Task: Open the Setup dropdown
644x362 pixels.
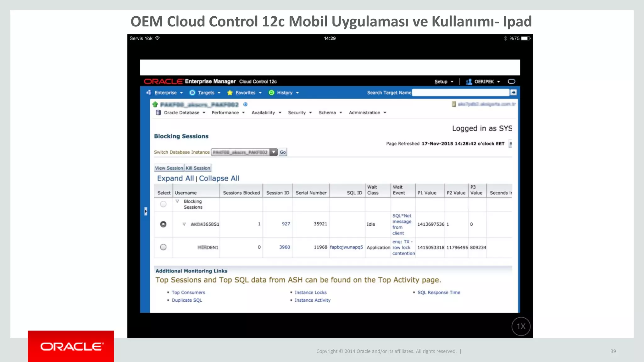Action: 444,82
